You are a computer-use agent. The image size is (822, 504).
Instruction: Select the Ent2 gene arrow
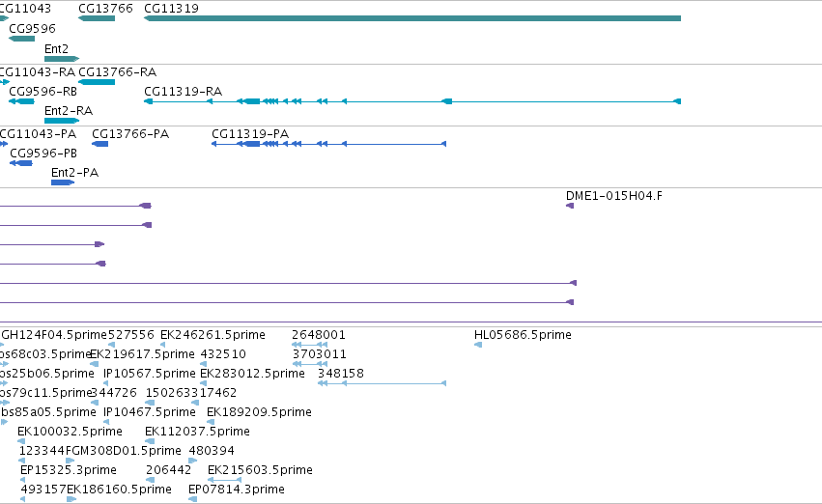pos(62,59)
